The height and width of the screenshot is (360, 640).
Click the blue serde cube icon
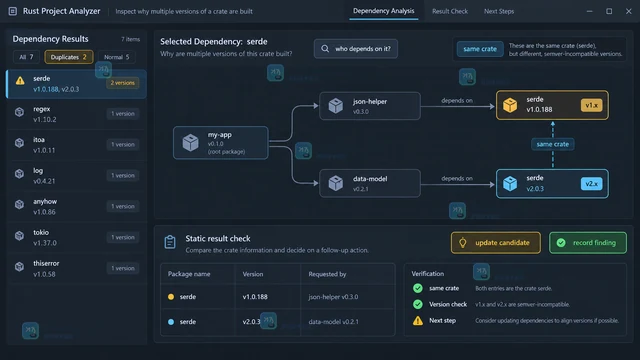tap(510, 184)
